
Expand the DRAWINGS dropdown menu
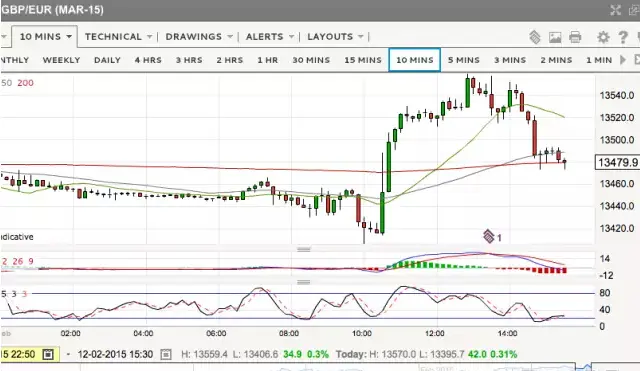[199, 37]
